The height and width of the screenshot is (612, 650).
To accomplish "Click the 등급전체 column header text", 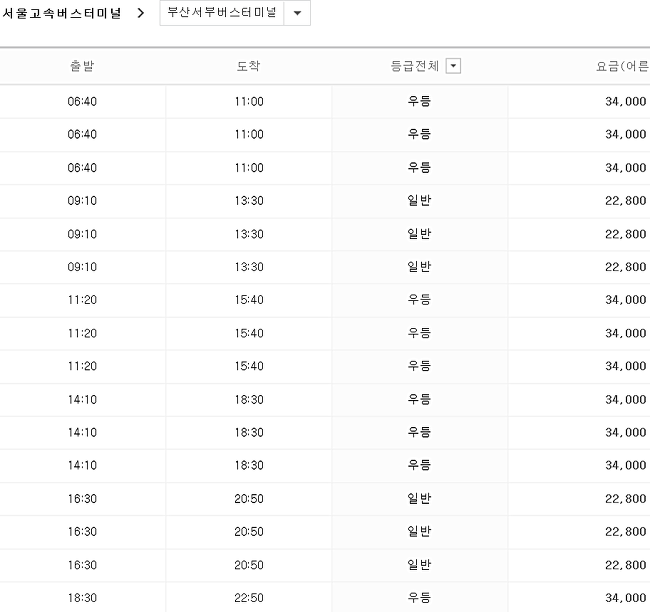I will point(415,66).
